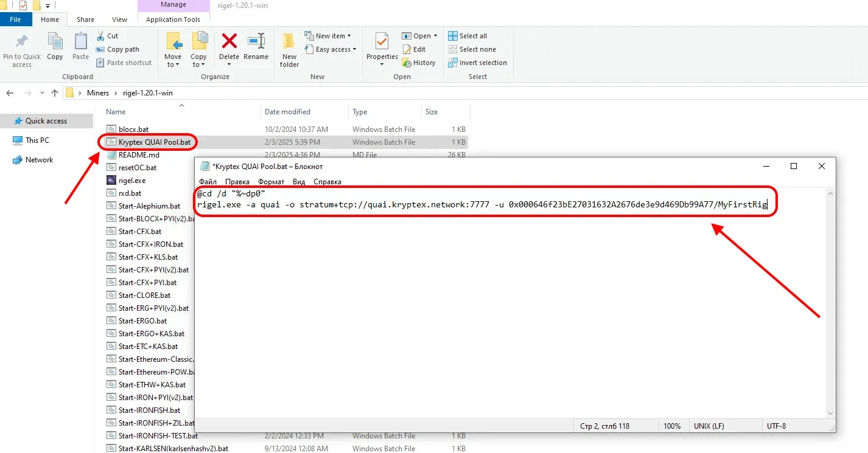
Task: Click the Copy icon in Clipboard group
Action: tap(55, 42)
